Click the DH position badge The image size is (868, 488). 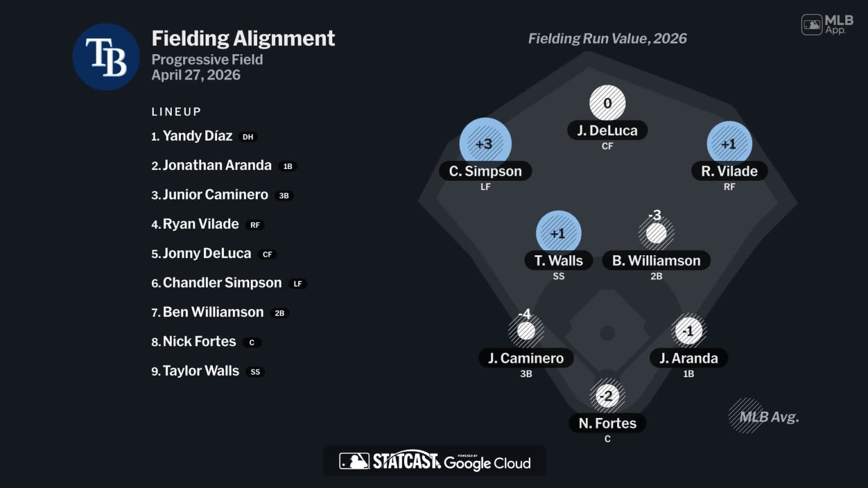click(248, 137)
